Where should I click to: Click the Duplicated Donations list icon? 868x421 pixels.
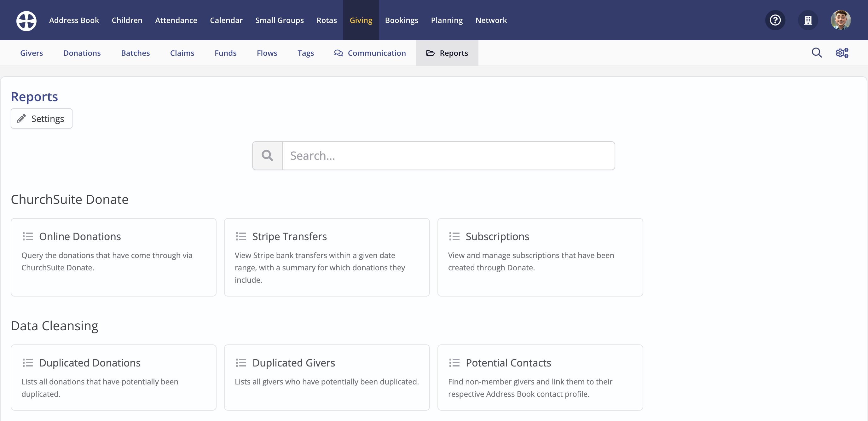(28, 363)
